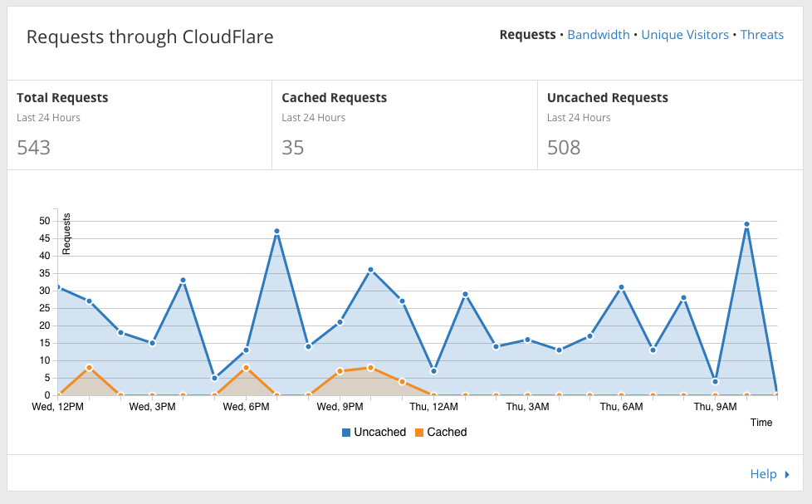Select the uncached point at Wed, 3PM
The image size is (812, 504).
click(152, 343)
